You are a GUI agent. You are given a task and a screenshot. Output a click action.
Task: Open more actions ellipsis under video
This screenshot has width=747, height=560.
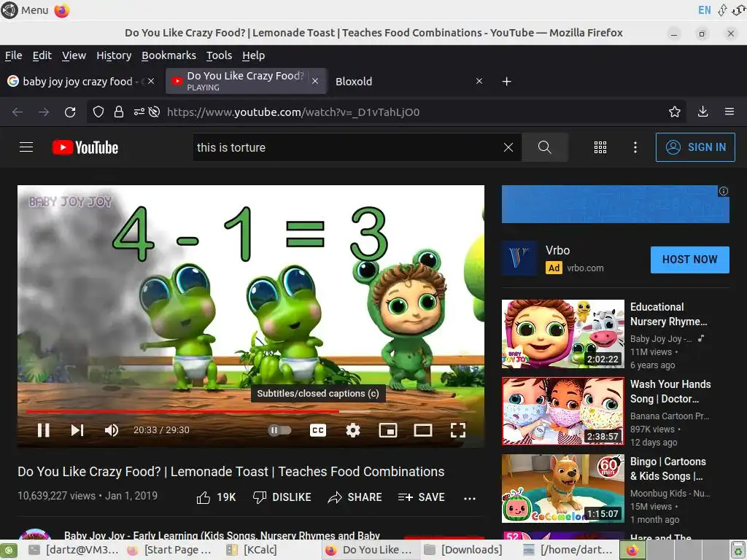[470, 498]
